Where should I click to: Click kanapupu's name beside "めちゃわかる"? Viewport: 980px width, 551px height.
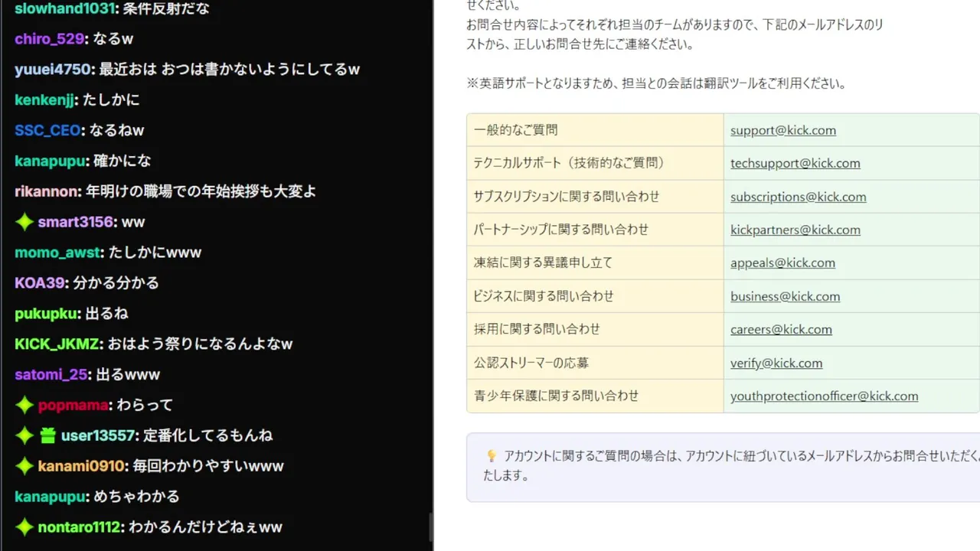tap(50, 497)
